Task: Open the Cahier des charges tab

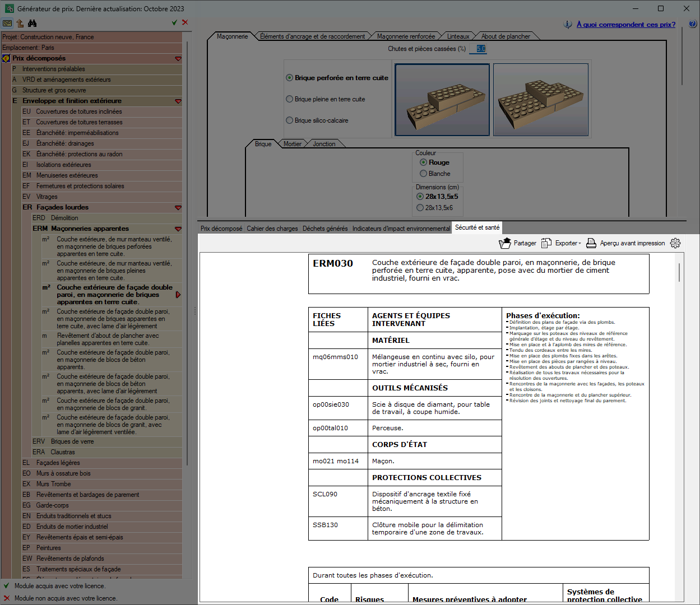Action: pos(272,229)
